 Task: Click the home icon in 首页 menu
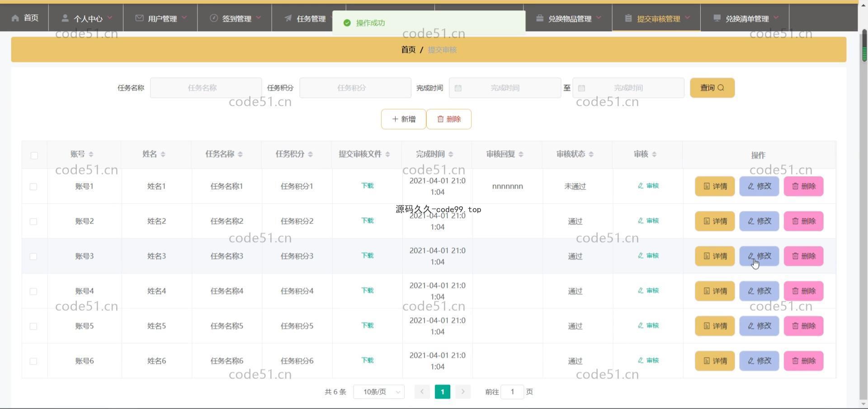point(15,18)
